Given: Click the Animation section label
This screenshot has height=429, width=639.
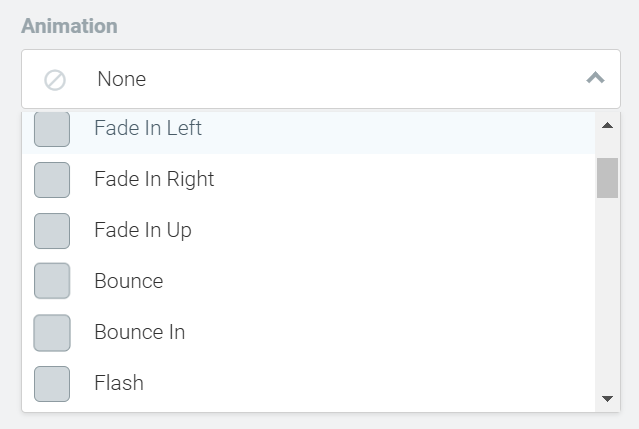Looking at the screenshot, I should click(x=69, y=26).
